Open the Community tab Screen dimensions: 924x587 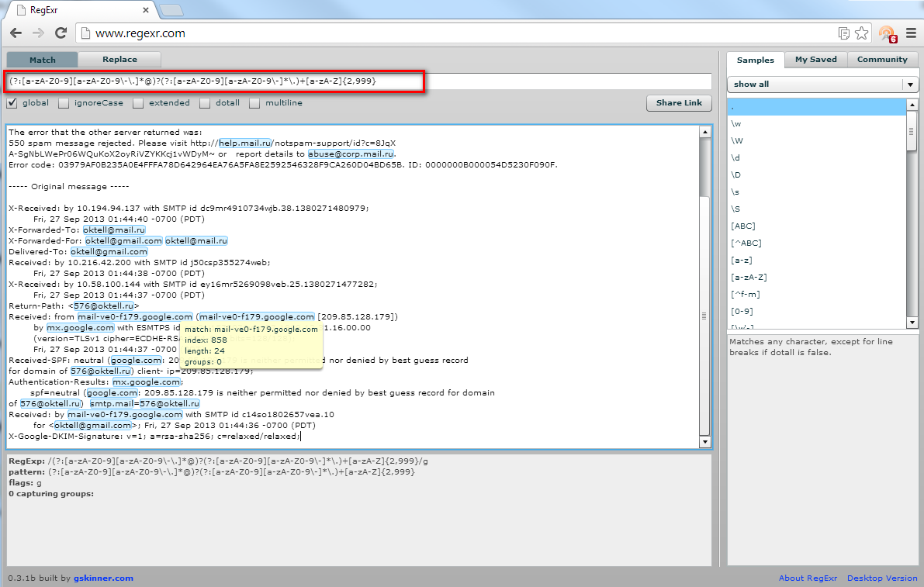tap(882, 60)
